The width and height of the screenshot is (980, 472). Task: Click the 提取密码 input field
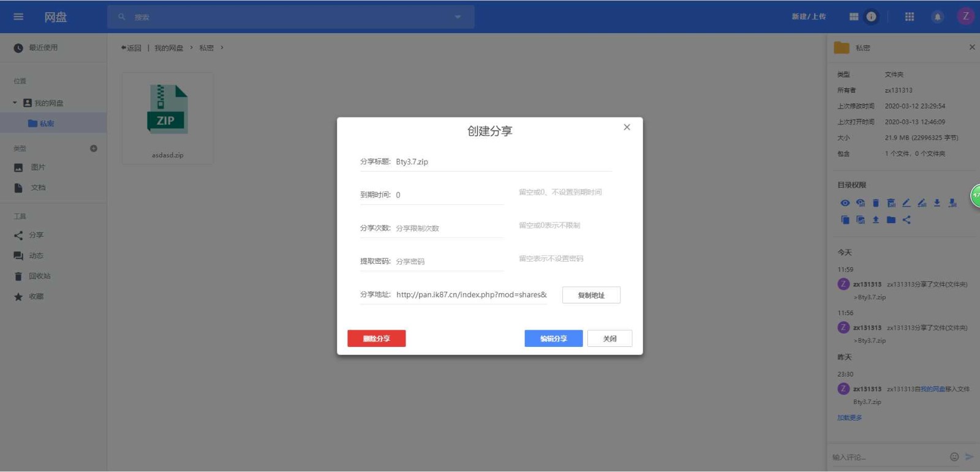point(448,262)
